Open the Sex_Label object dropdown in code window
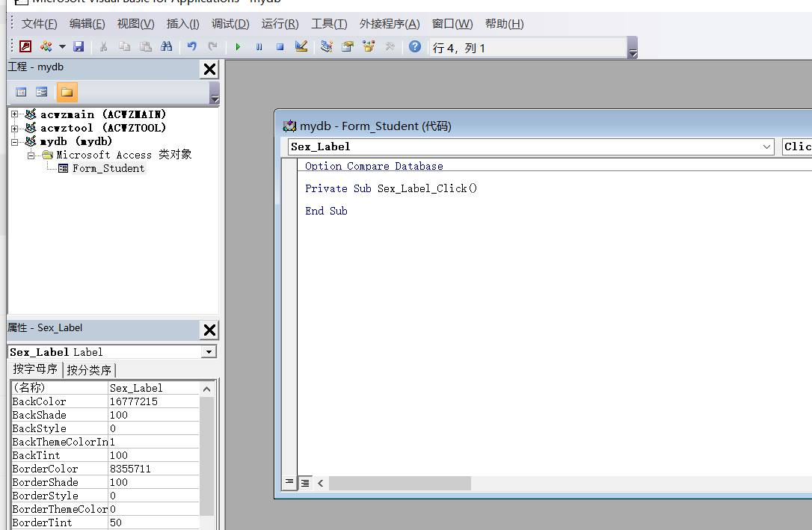Image resolution: width=812 pixels, height=530 pixels. pyautogui.click(x=766, y=147)
